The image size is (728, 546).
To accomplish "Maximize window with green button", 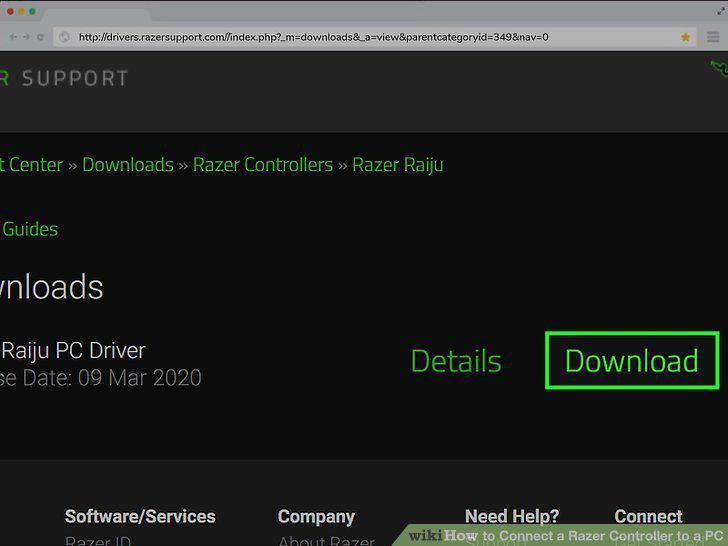I will [x=32, y=11].
